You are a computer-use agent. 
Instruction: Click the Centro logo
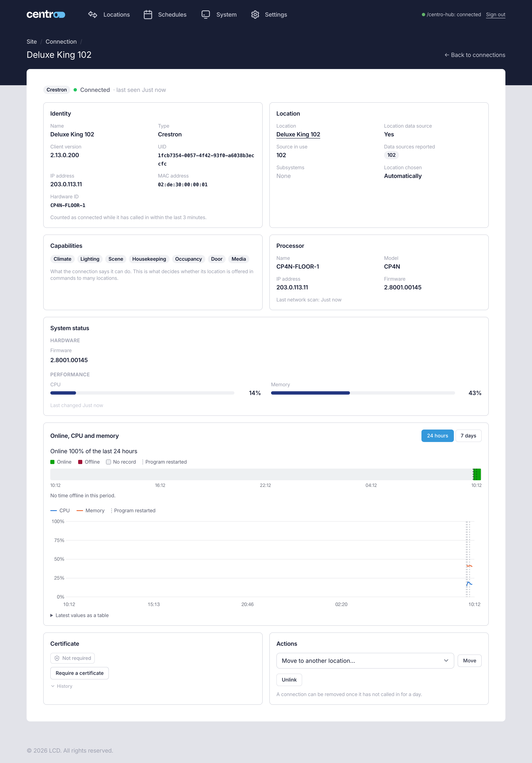(x=46, y=14)
